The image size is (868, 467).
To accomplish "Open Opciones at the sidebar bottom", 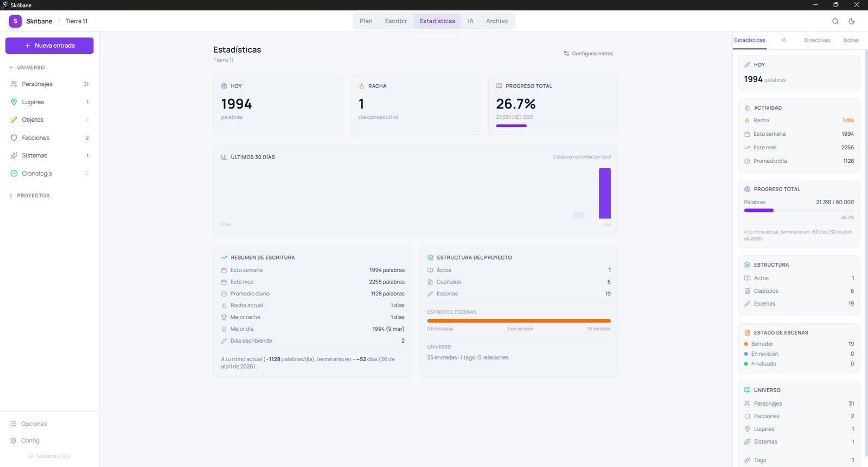I will (34, 424).
